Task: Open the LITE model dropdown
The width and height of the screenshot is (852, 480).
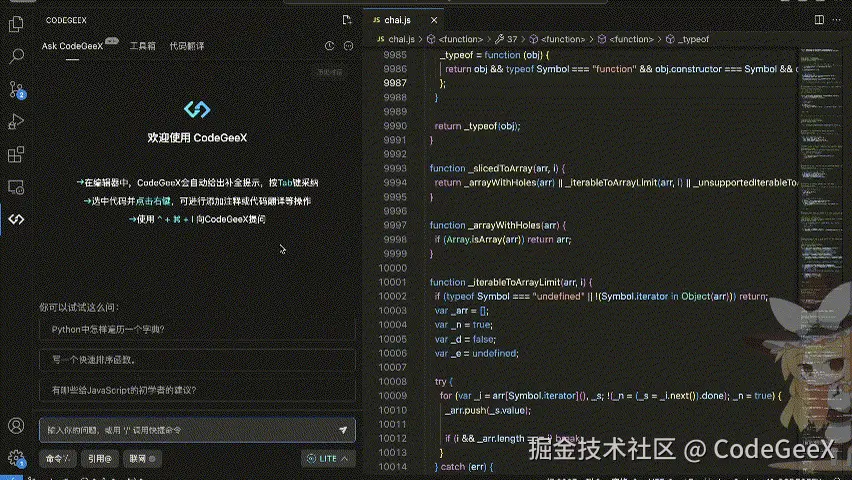Action: click(x=328, y=459)
